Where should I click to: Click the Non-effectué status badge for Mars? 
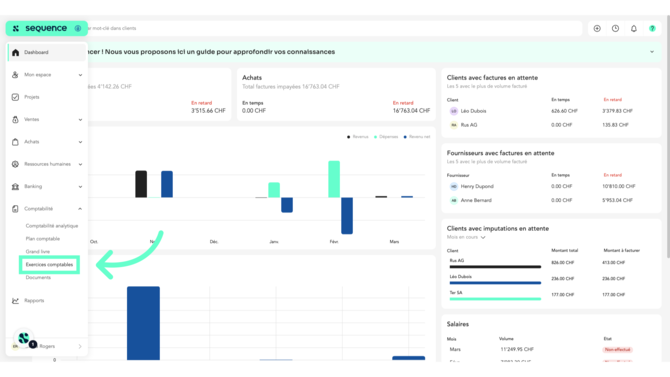617,350
